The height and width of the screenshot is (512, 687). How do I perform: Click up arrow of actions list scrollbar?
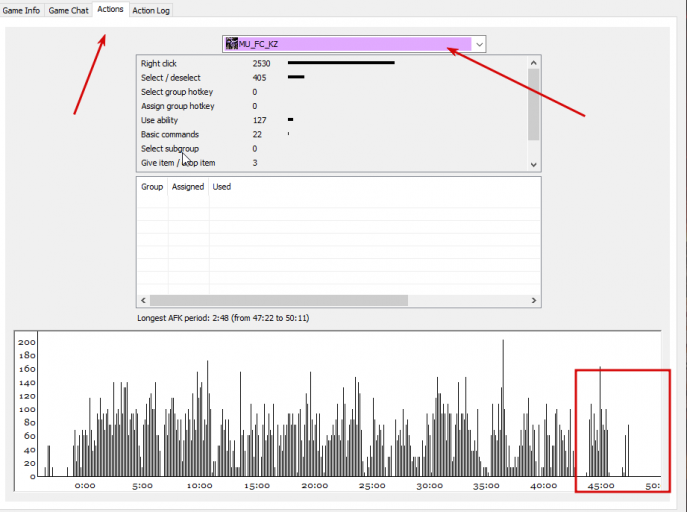click(x=533, y=63)
